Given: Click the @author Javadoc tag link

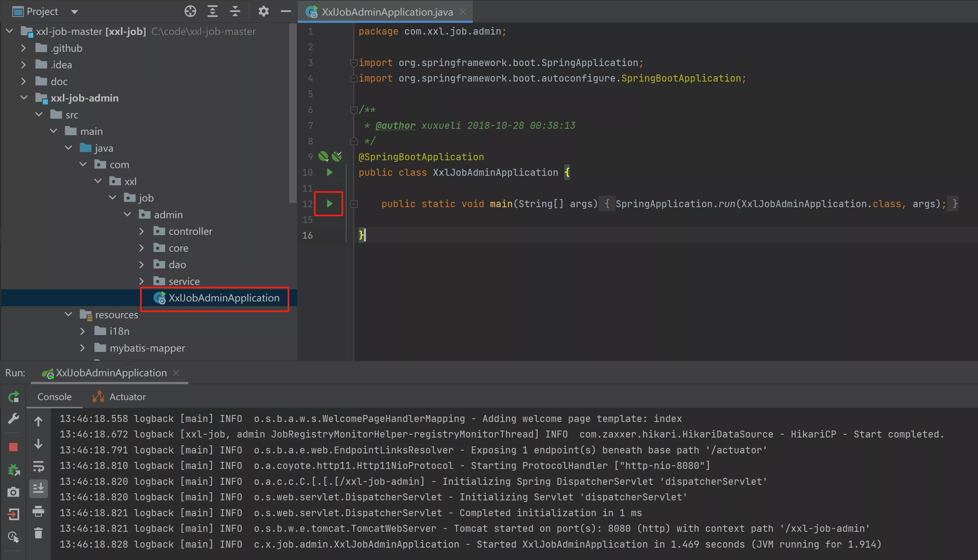Looking at the screenshot, I should pyautogui.click(x=395, y=125).
